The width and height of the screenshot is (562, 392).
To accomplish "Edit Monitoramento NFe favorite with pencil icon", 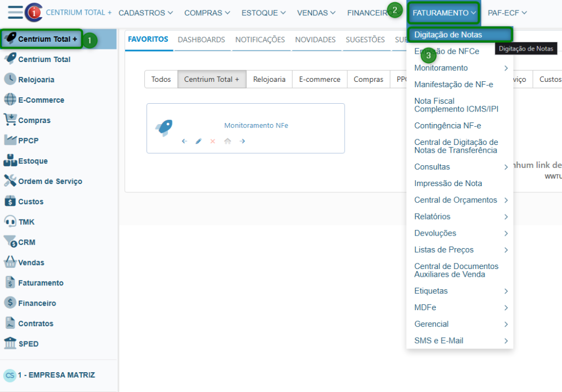I will 199,141.
